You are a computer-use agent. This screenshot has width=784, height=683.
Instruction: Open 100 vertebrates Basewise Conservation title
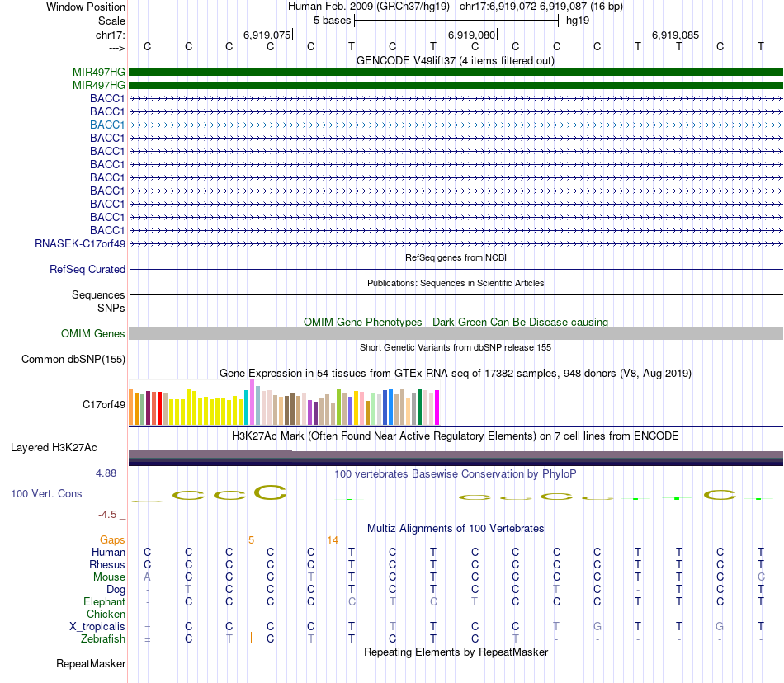(x=456, y=473)
